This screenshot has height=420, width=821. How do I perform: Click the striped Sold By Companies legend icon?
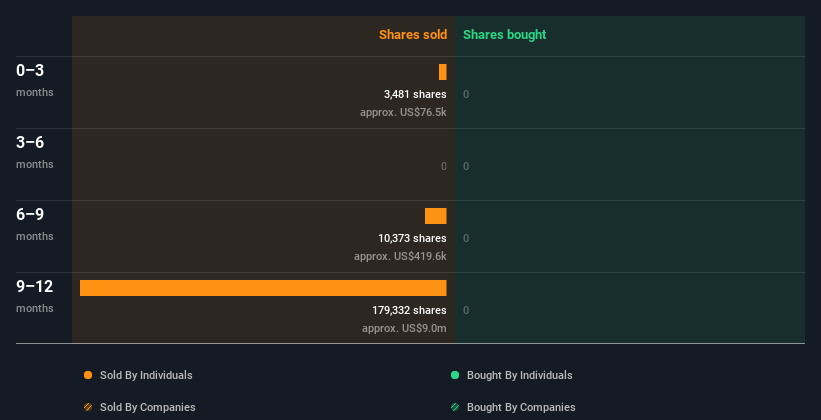point(88,407)
